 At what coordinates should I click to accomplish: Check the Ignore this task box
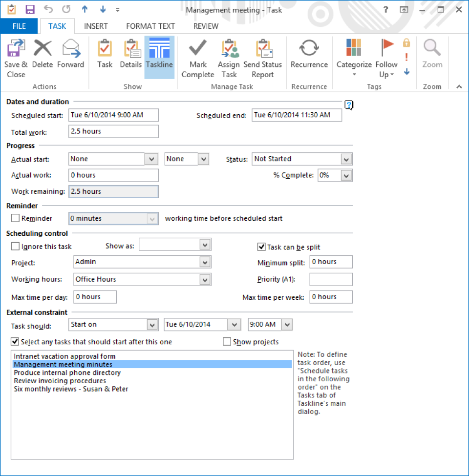point(15,246)
